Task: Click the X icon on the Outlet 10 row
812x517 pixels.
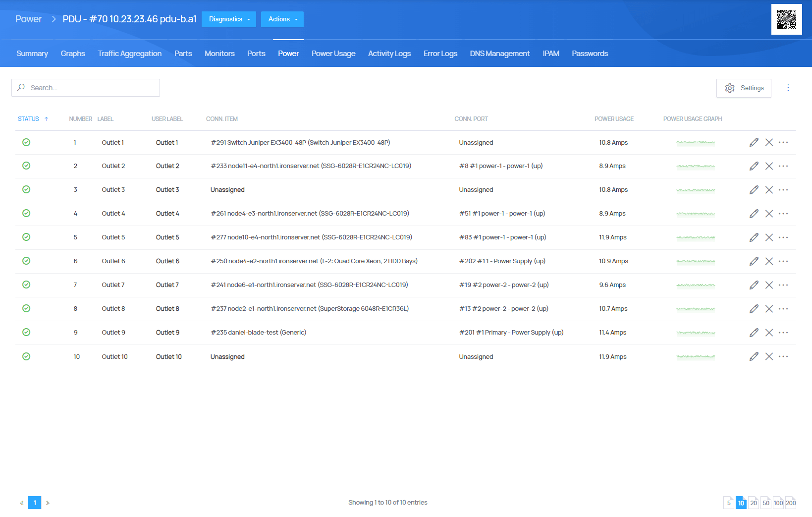Action: tap(769, 356)
